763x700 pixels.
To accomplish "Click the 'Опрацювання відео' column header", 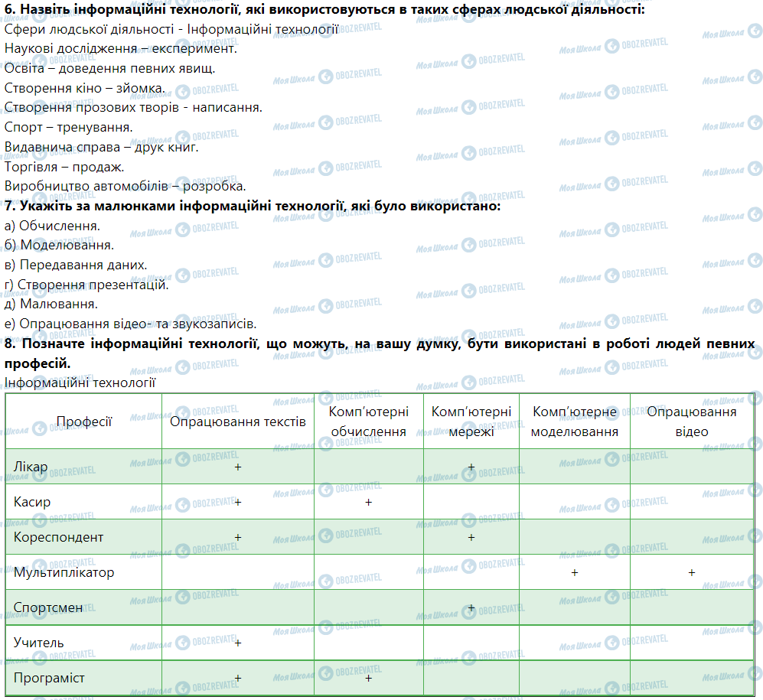I will click(x=691, y=422).
